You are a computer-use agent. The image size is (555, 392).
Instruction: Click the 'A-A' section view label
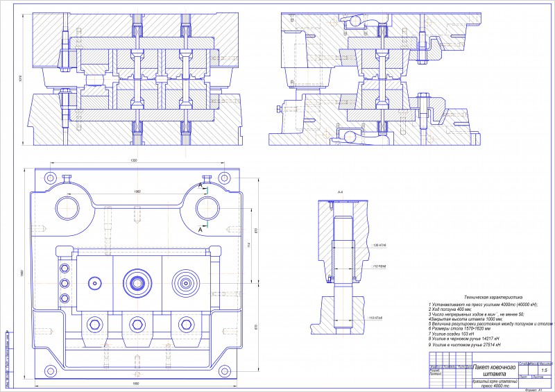coord(341,192)
